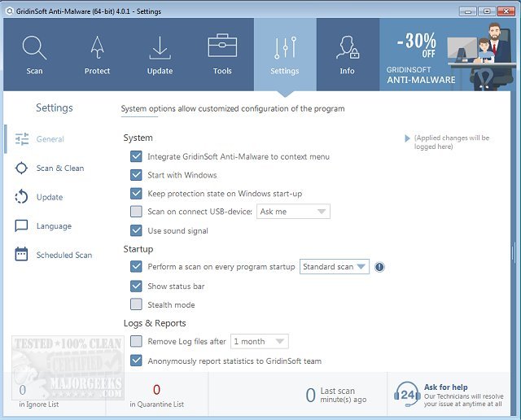
Task: Uncheck Anonymously report statistics to GridinSoft team
Action: click(x=136, y=361)
